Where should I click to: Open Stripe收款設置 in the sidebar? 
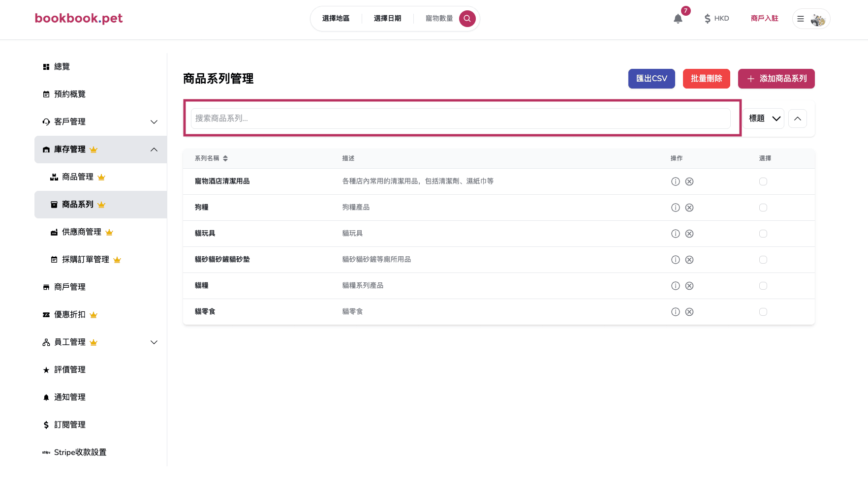coord(100,453)
